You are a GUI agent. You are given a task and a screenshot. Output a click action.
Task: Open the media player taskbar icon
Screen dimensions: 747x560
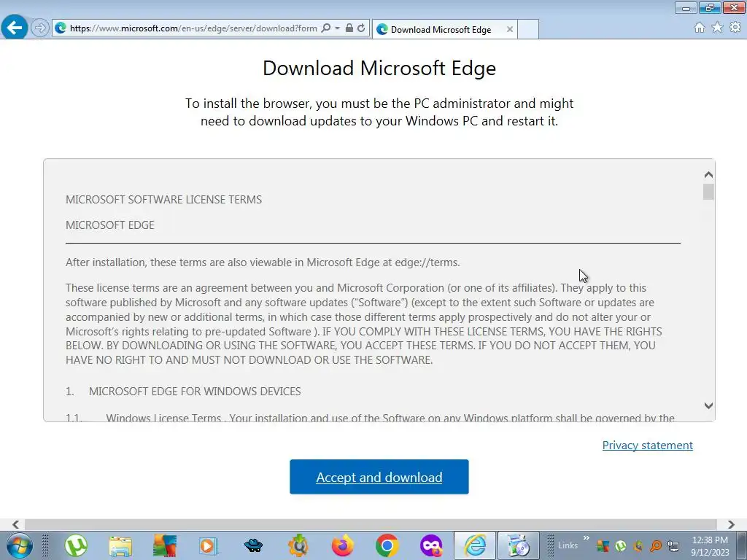coord(208,545)
